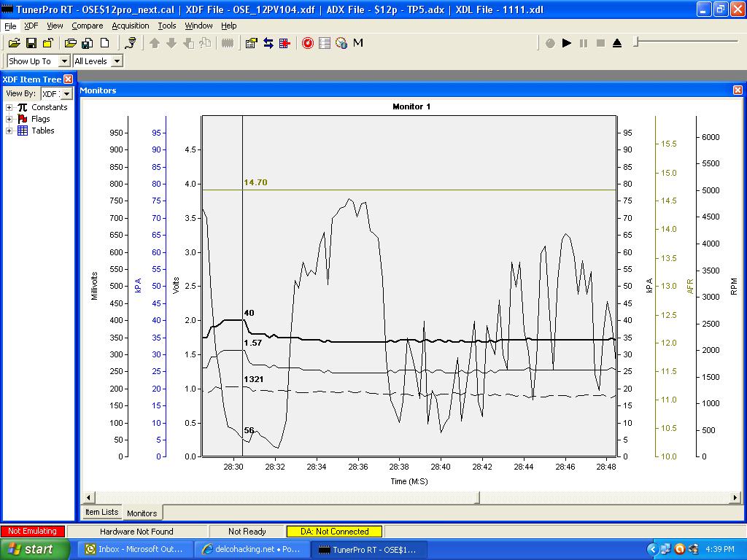This screenshot has height=560, width=747.
Task: Click the table with red arrow icon
Action: tap(285, 43)
